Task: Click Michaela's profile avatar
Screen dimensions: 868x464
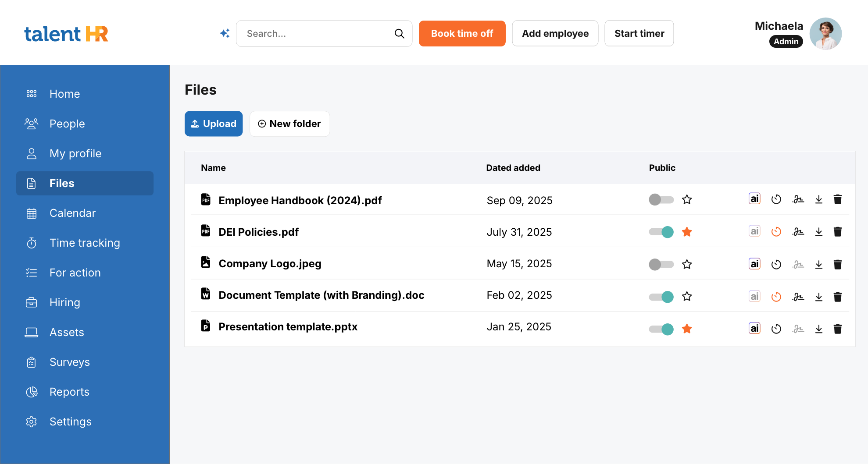Action: click(825, 33)
